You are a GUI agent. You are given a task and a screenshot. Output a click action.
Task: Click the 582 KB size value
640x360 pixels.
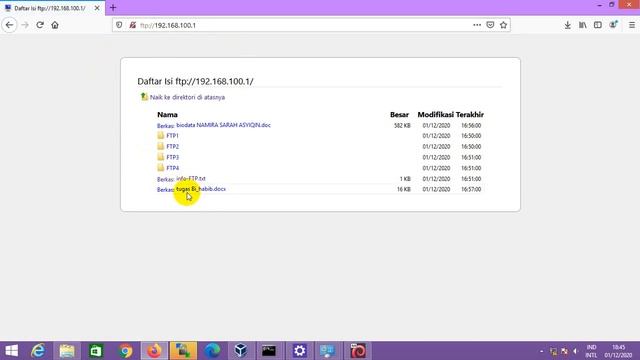click(x=402, y=125)
